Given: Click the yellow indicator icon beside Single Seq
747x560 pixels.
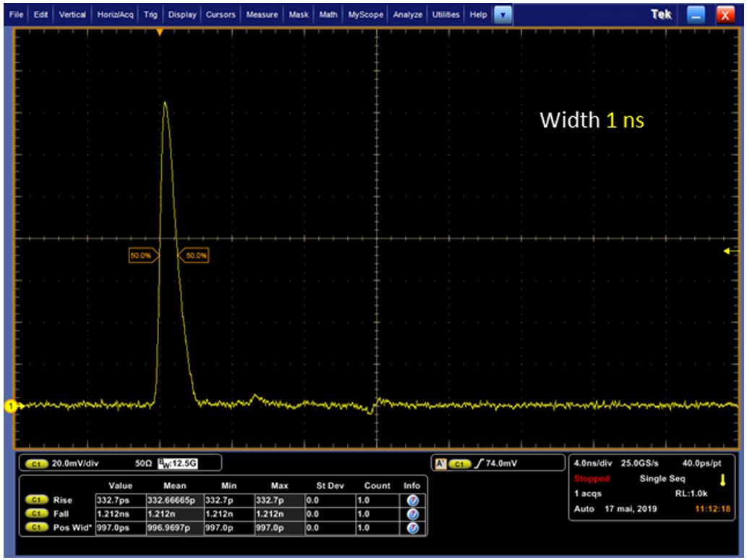Looking at the screenshot, I should click(x=722, y=480).
